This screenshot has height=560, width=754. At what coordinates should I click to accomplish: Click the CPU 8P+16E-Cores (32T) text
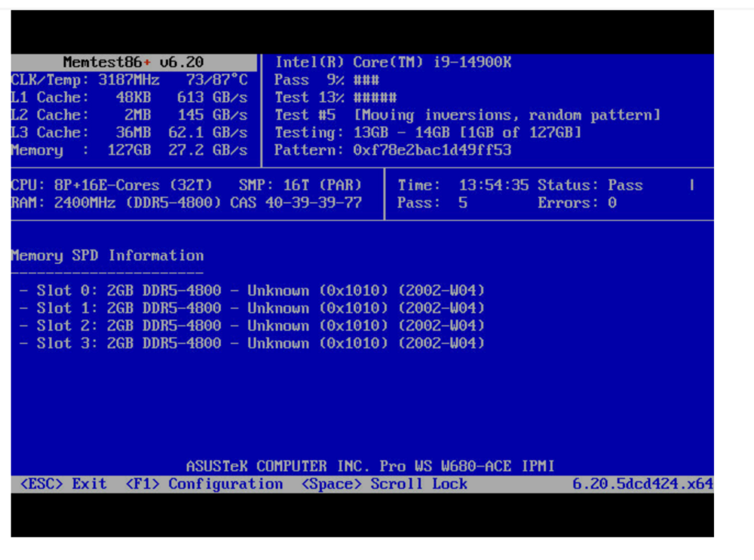[x=112, y=185]
